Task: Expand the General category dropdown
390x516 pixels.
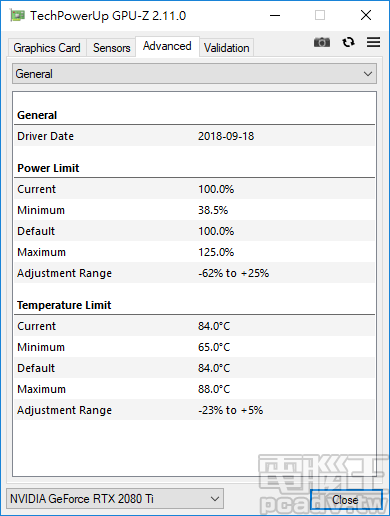Action: click(194, 74)
